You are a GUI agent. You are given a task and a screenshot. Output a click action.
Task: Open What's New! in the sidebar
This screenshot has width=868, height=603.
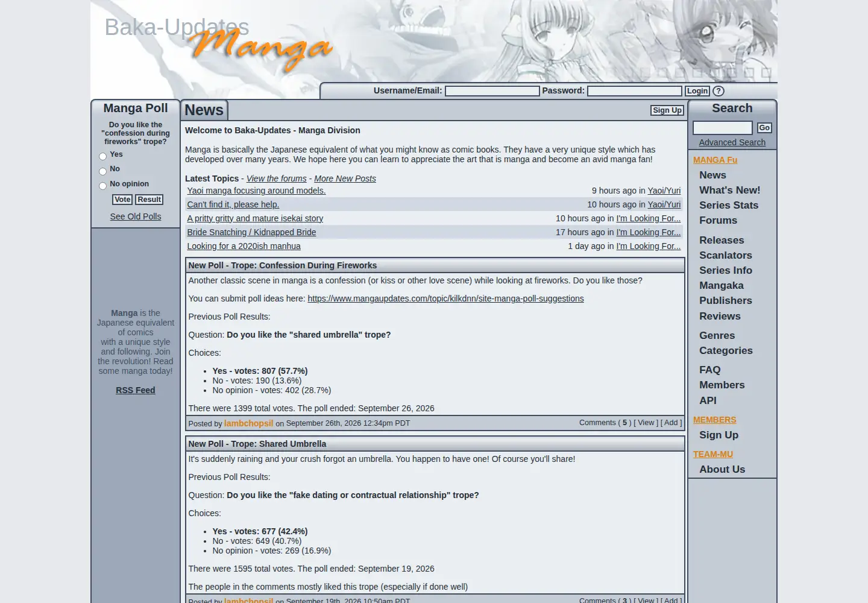click(x=730, y=190)
